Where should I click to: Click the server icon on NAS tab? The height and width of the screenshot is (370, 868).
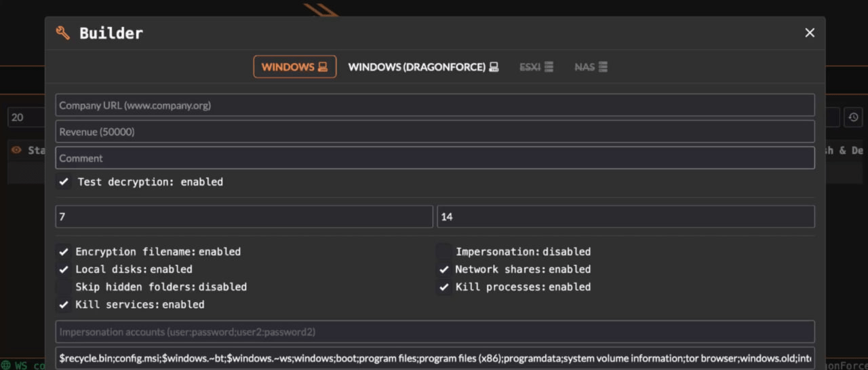tap(603, 67)
